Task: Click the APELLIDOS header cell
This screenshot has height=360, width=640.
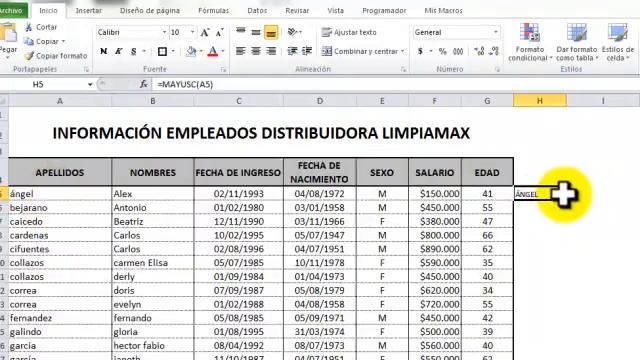Action: coord(60,172)
